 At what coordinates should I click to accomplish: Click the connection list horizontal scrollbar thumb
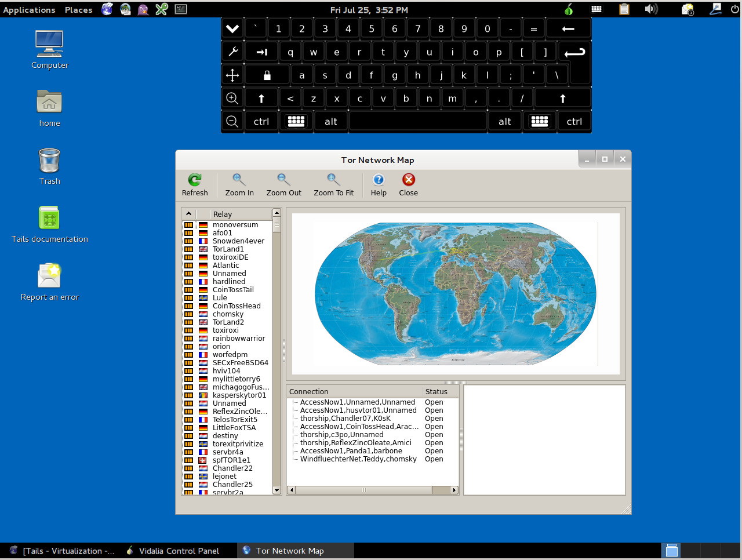[364, 490]
